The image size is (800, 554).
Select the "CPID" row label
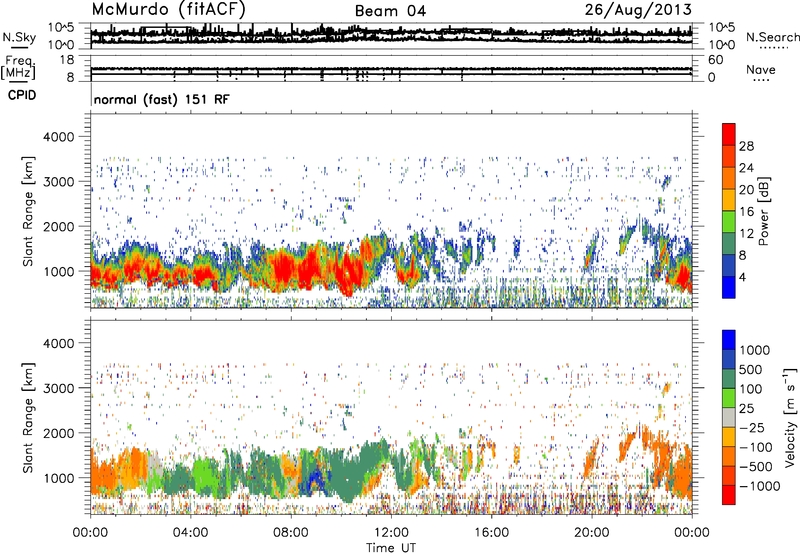tap(22, 95)
